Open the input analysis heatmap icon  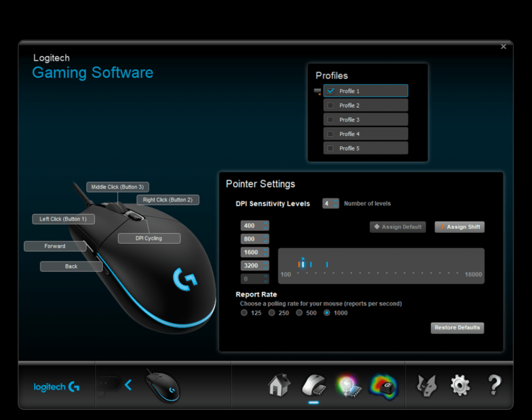[x=384, y=387]
